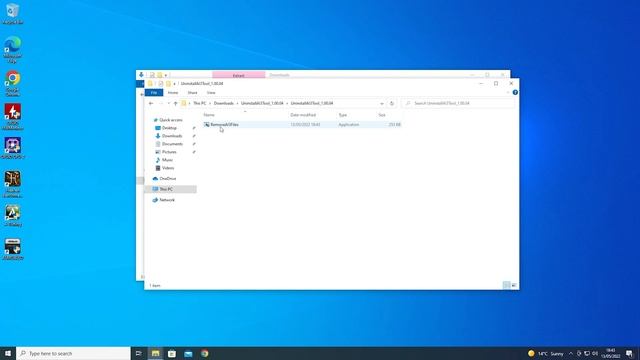
Task: Open Desktop in the navigation pane
Action: coord(169,128)
